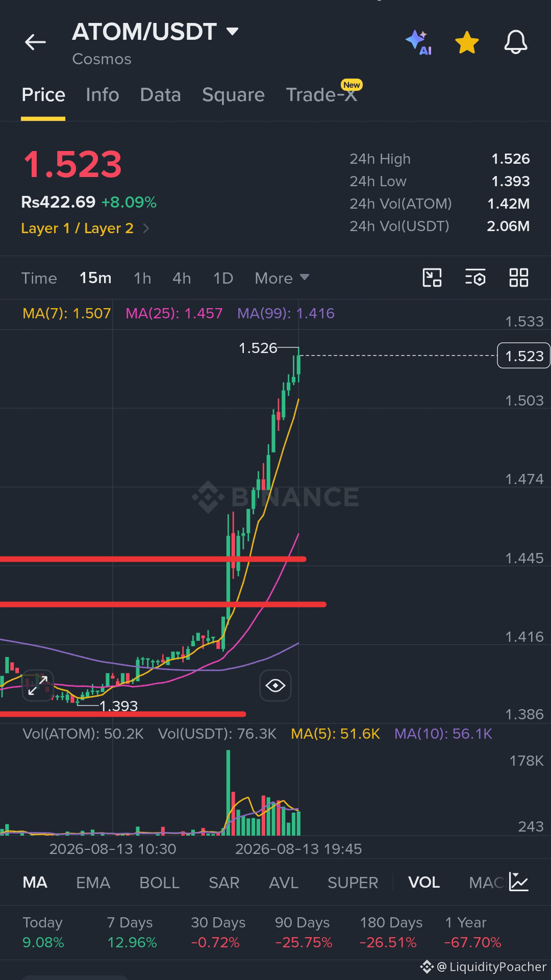Toggle the SAR indicator

tap(224, 883)
